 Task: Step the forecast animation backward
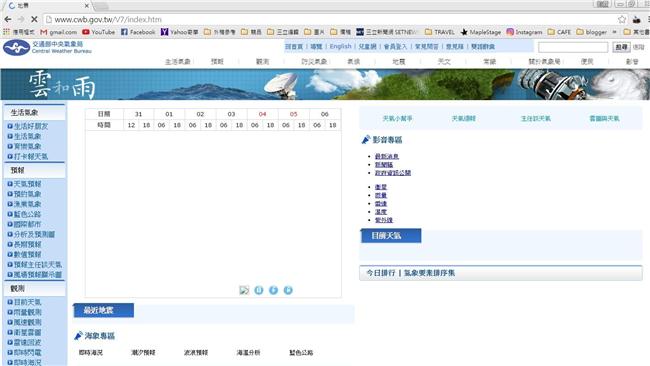click(273, 290)
